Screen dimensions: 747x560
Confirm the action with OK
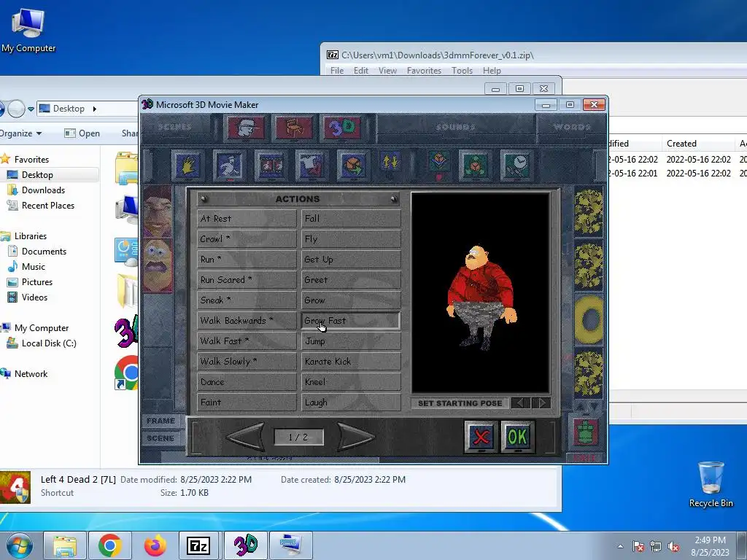(x=518, y=436)
